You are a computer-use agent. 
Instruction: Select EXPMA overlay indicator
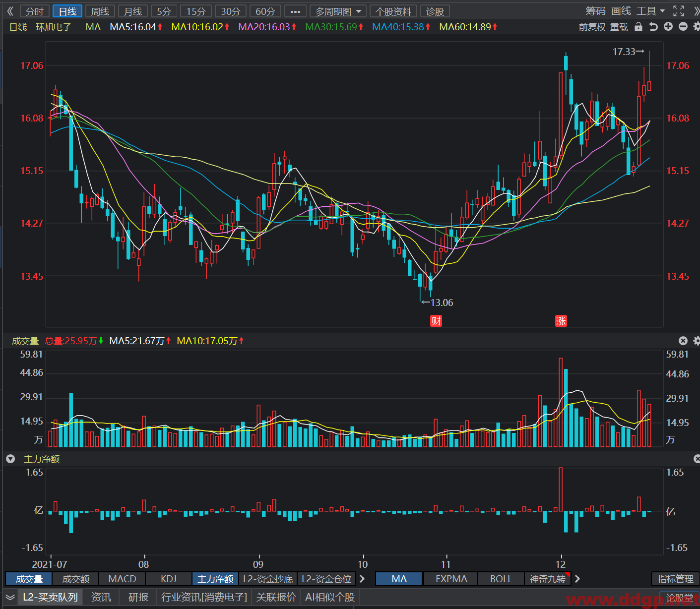(451, 579)
